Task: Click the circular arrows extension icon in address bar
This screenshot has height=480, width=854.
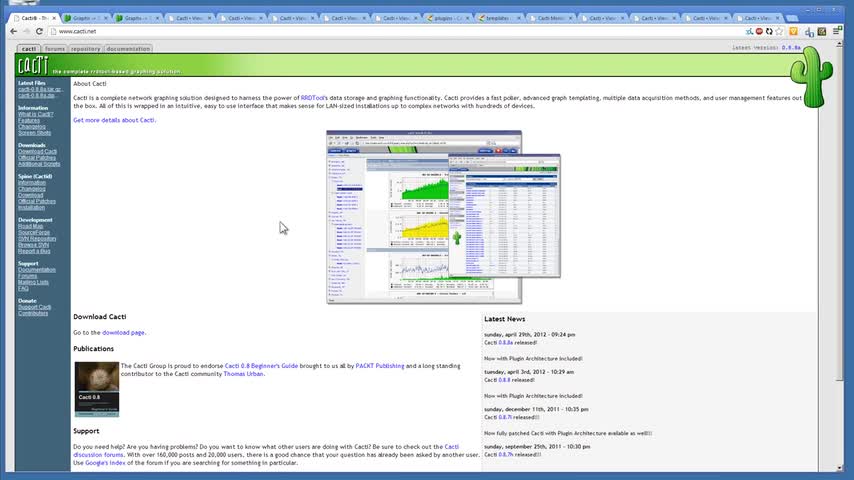Action: click(x=769, y=32)
